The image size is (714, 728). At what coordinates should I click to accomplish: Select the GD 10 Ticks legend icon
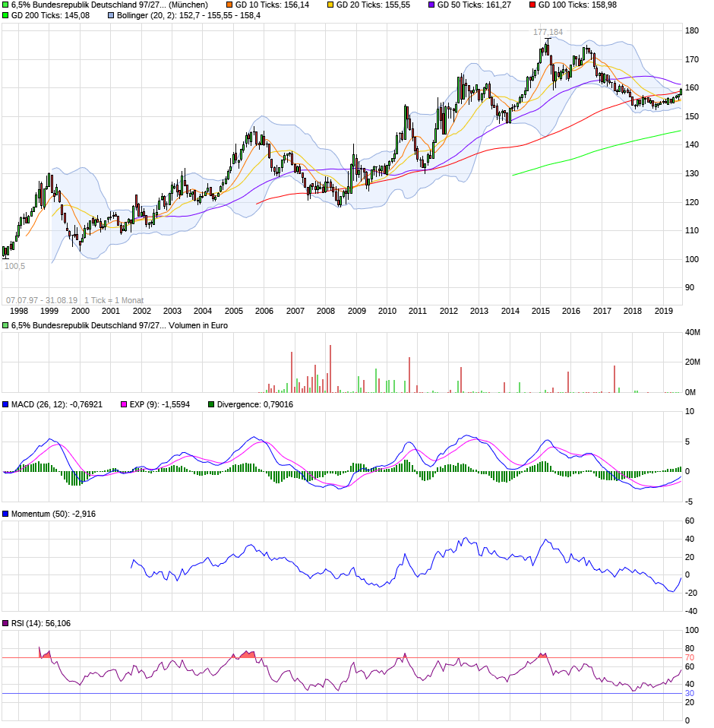(x=229, y=6)
